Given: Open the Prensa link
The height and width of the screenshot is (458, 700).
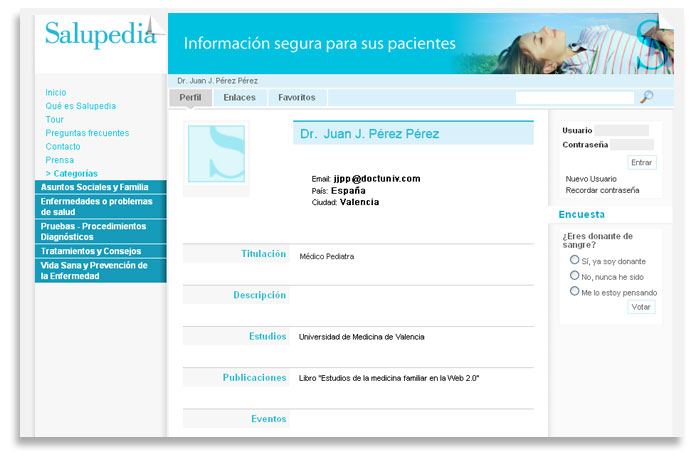Looking at the screenshot, I should click(x=60, y=160).
